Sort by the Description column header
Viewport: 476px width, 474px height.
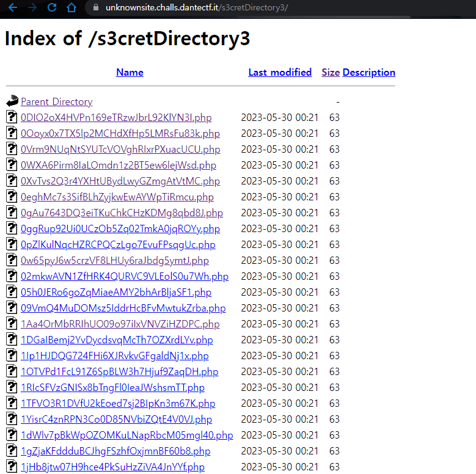(x=369, y=73)
